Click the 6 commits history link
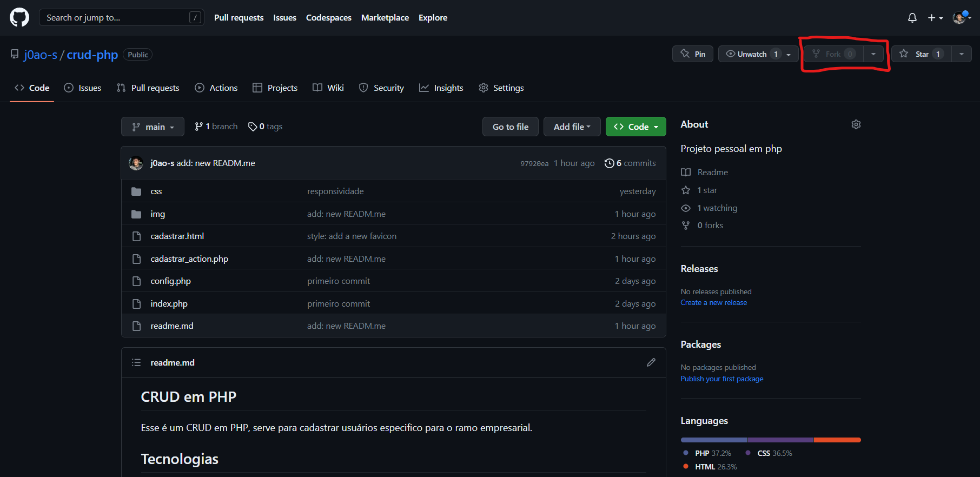This screenshot has width=980, height=477. tap(630, 163)
